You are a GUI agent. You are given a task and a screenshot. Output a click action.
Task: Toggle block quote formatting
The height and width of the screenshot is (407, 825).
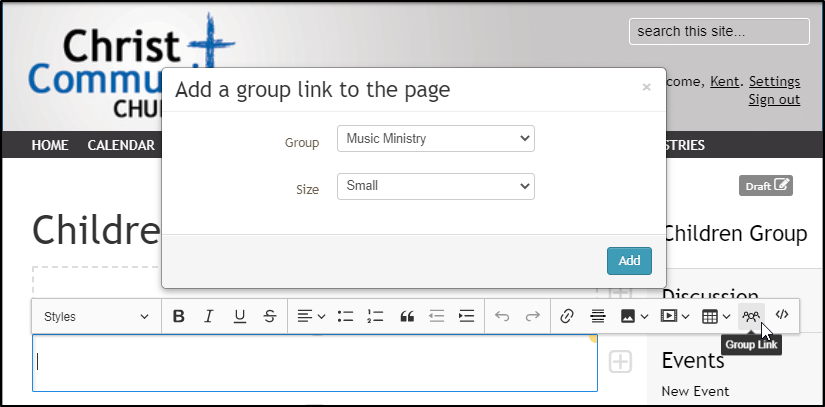click(406, 316)
